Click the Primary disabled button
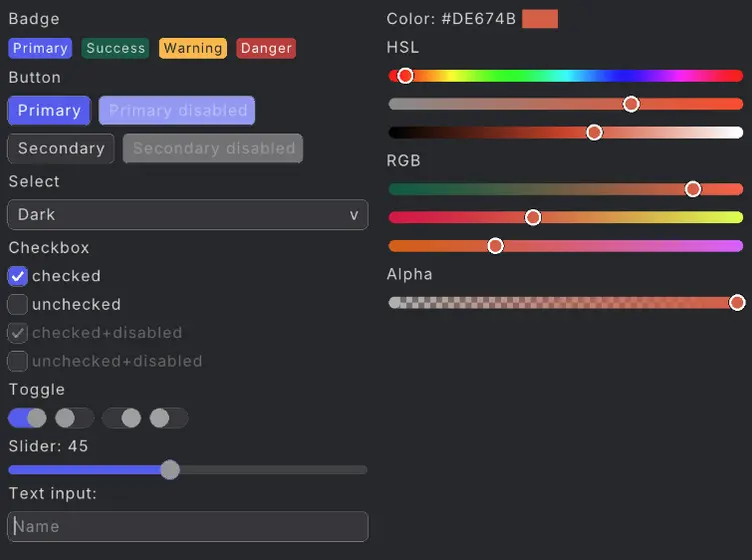The height and width of the screenshot is (560, 752). tap(177, 111)
